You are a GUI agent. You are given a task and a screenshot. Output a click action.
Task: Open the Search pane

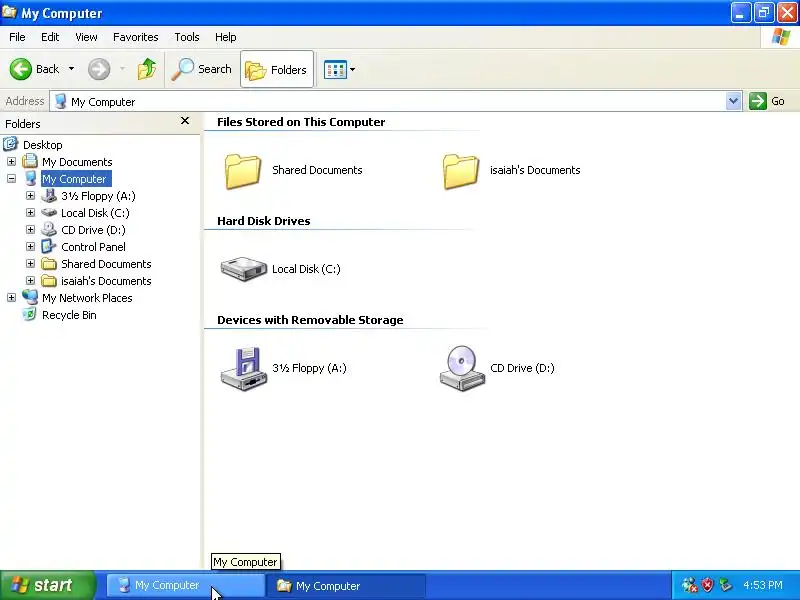coord(202,69)
